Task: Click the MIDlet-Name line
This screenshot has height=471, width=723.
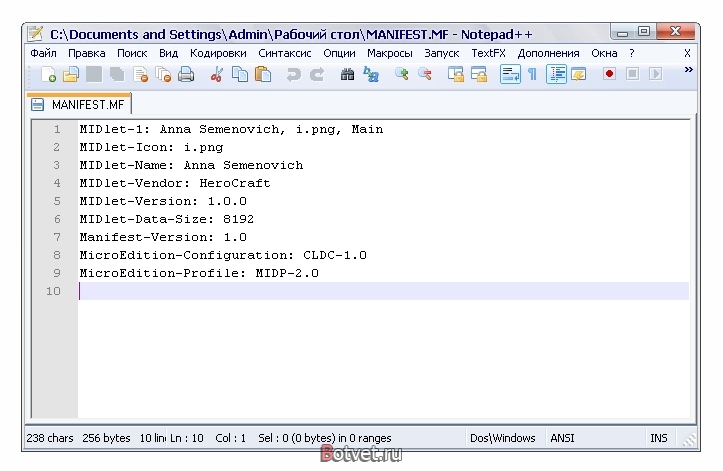Action: point(191,165)
